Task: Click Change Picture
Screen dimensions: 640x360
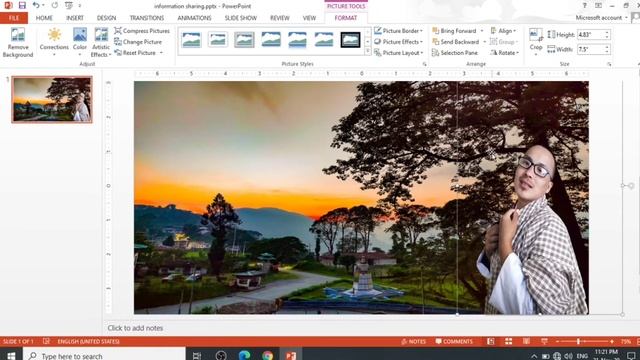Action: pos(138,42)
